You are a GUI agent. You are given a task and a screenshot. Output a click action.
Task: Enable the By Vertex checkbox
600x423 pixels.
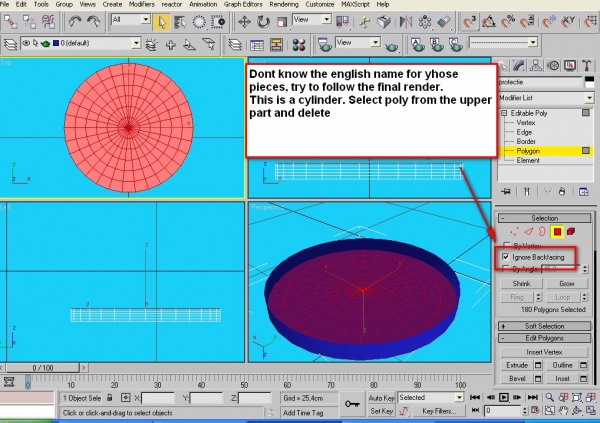pyautogui.click(x=506, y=245)
